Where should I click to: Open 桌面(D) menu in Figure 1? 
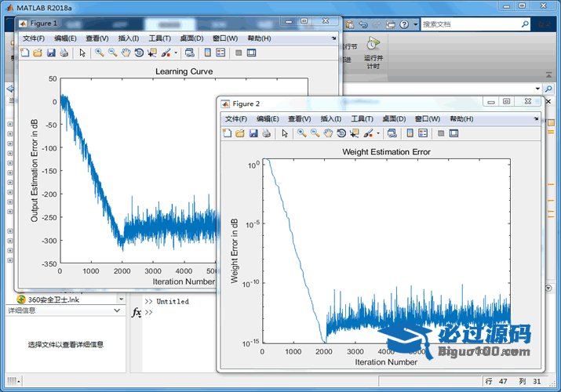tap(191, 38)
